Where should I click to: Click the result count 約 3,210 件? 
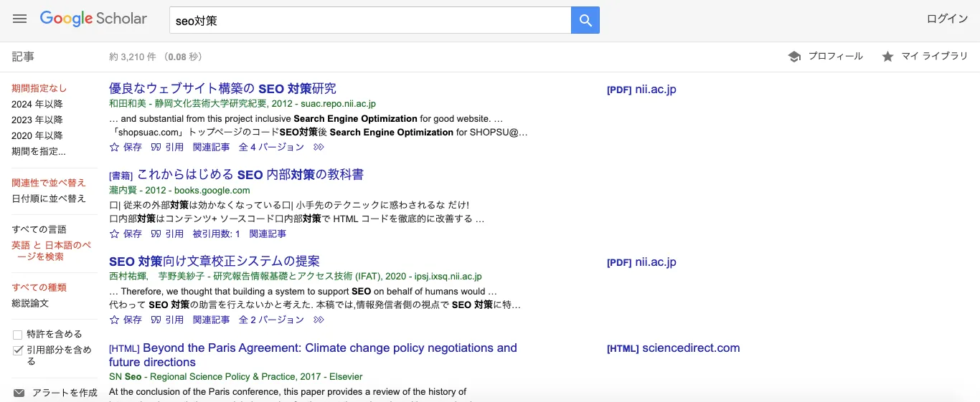coord(133,57)
